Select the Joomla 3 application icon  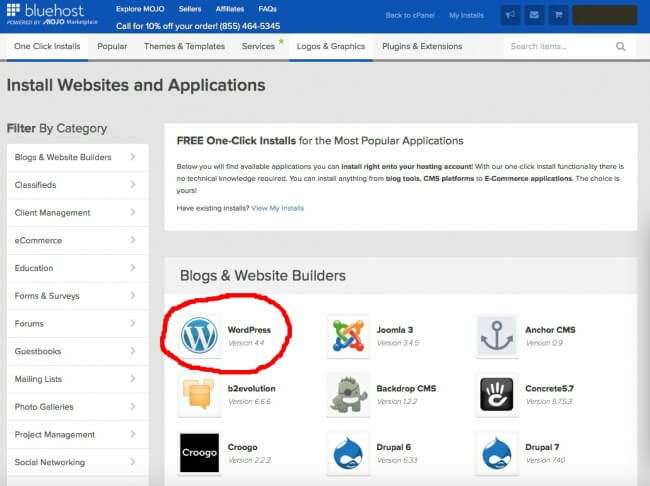coord(347,336)
